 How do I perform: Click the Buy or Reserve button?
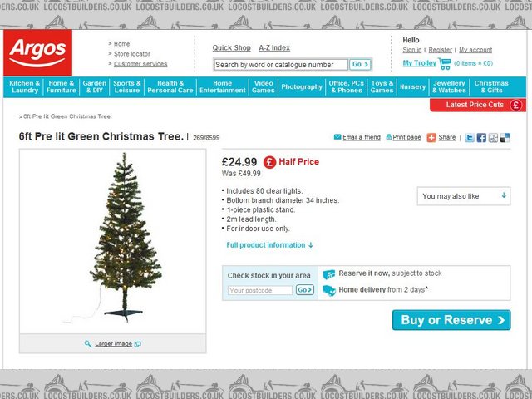[x=451, y=320]
